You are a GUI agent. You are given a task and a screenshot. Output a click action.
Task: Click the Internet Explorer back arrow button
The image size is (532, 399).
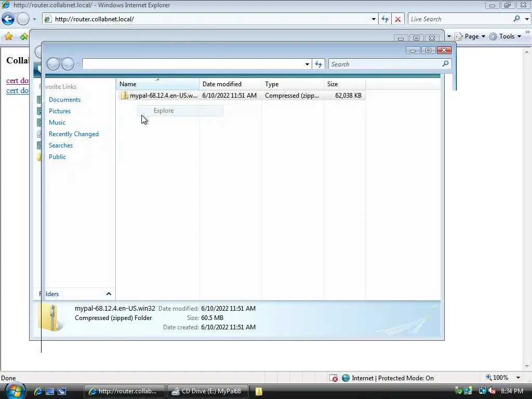pyautogui.click(x=8, y=19)
